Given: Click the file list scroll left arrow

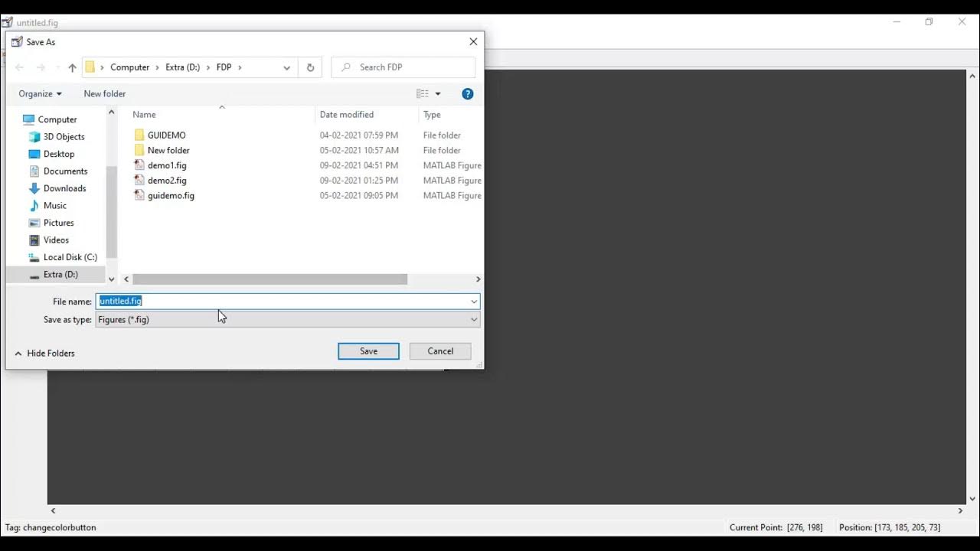Looking at the screenshot, I should (x=126, y=279).
